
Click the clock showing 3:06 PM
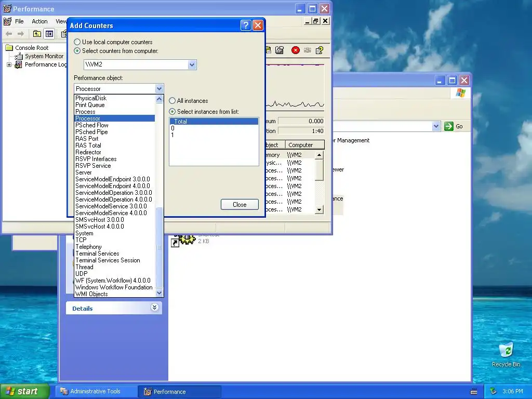click(x=513, y=391)
